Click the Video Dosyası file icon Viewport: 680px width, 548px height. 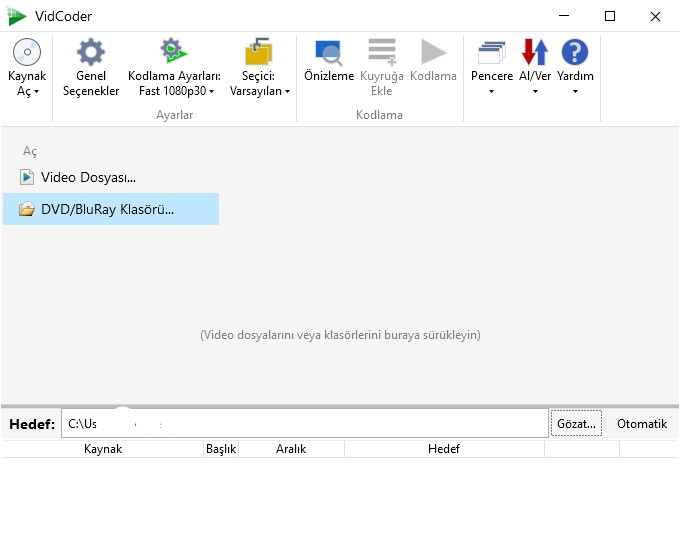pyautogui.click(x=27, y=177)
